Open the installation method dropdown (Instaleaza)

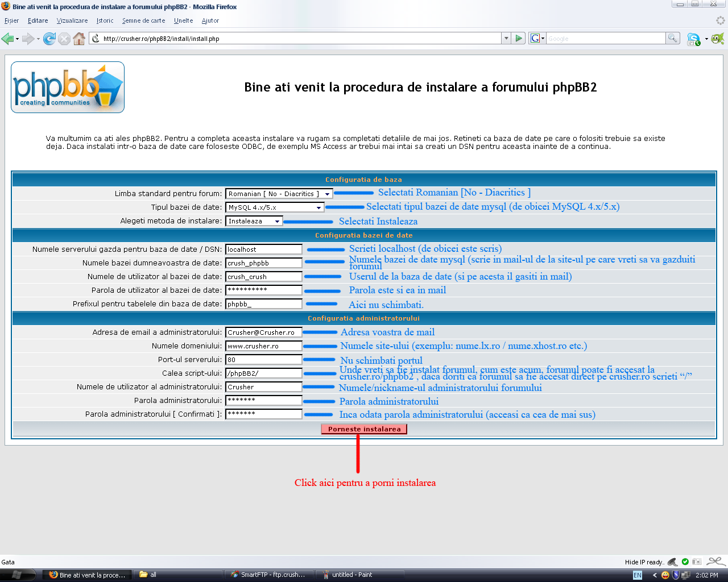pos(254,221)
